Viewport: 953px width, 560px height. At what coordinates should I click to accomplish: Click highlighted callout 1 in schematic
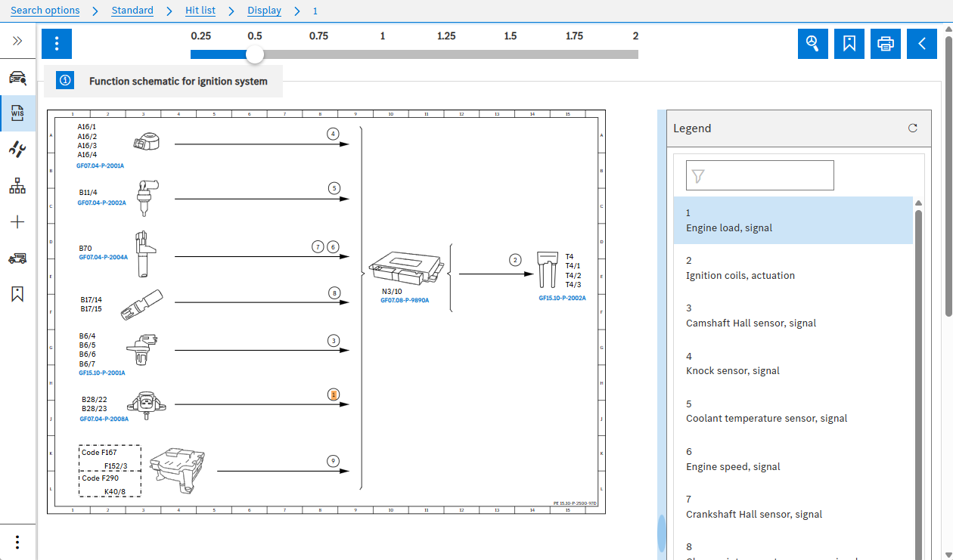(x=334, y=394)
